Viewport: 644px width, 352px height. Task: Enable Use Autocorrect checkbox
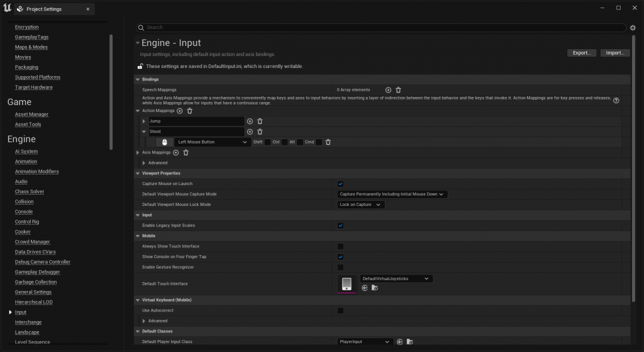click(340, 310)
